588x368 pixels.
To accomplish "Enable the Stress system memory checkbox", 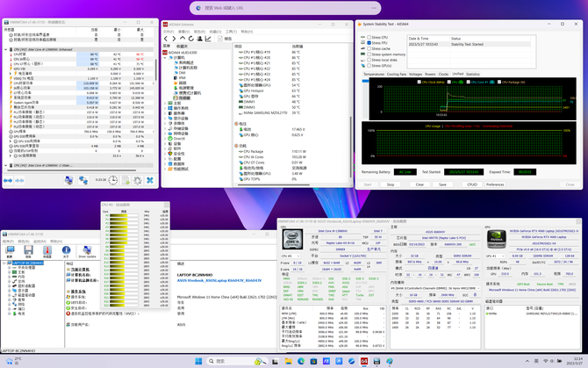I will point(369,54).
